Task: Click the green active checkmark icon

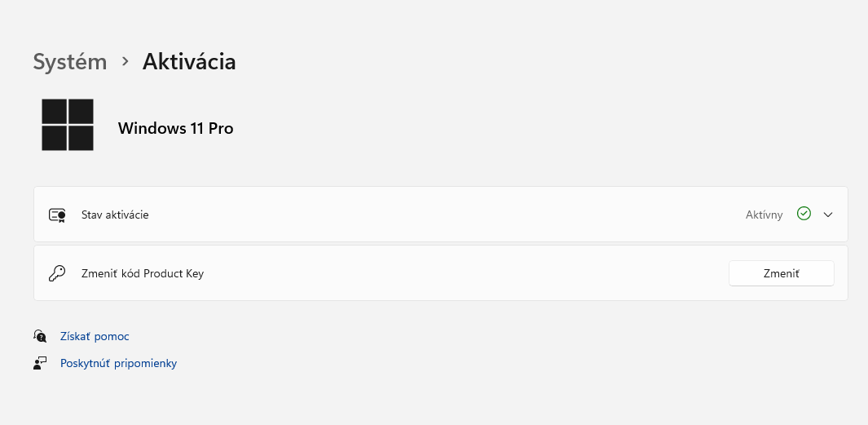Action: tap(804, 214)
